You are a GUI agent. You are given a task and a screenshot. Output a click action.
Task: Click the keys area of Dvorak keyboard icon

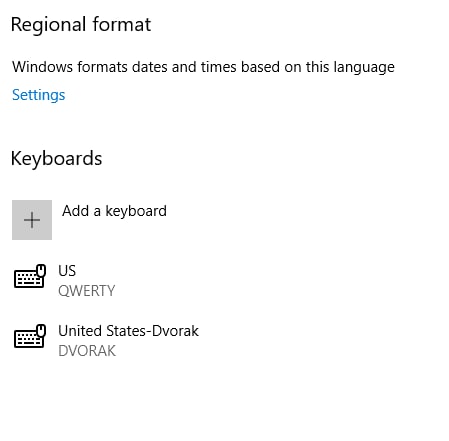[29, 339]
